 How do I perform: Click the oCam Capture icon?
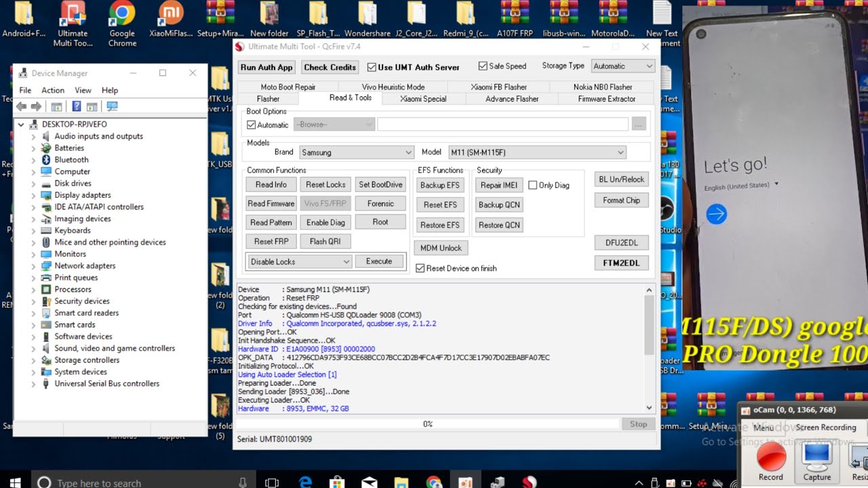(x=816, y=461)
